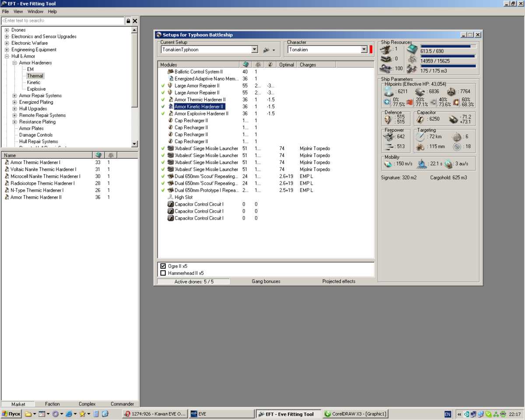This screenshot has width=525, height=420.
Task: Open the Projected effects panel
Action: pyautogui.click(x=339, y=281)
